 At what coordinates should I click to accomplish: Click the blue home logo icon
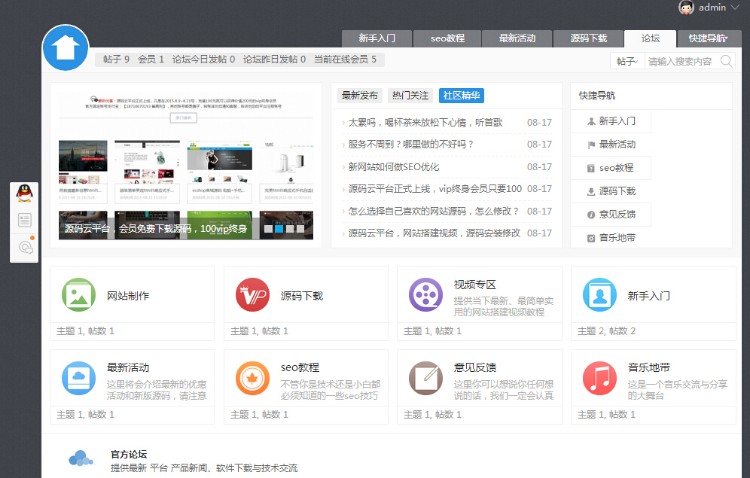click(x=66, y=48)
